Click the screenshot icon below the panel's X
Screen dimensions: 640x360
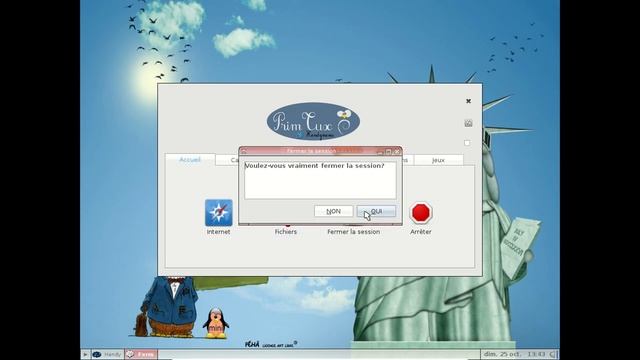pyautogui.click(x=468, y=123)
